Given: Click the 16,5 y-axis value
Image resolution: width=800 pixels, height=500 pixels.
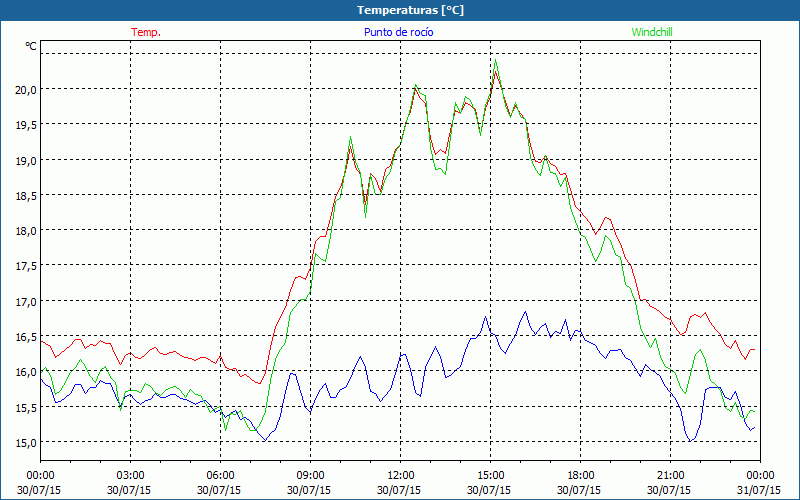Looking at the screenshot, I should [x=27, y=337].
